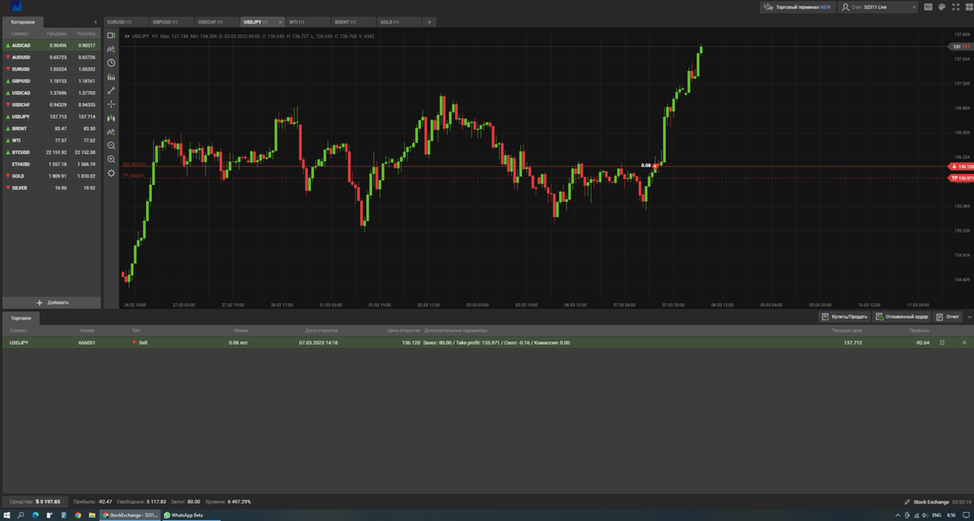
Task: Click the Прибыль column header in trades table
Action: (919, 330)
